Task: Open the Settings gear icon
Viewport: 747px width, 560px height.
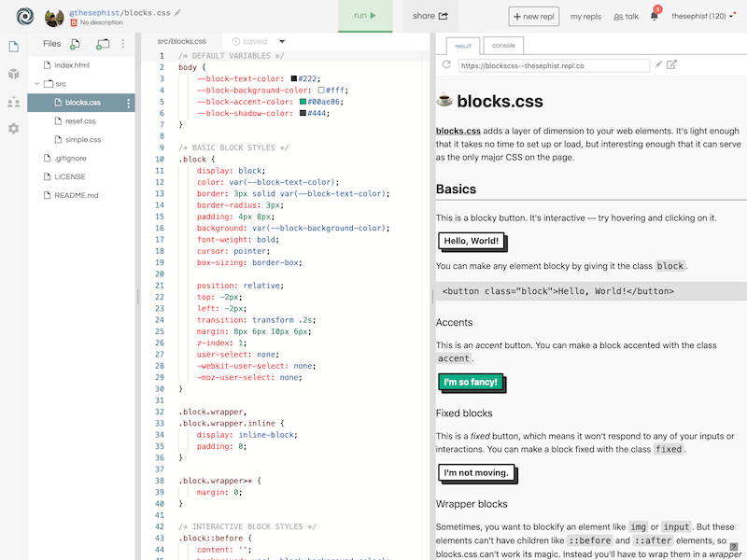Action: point(13,129)
